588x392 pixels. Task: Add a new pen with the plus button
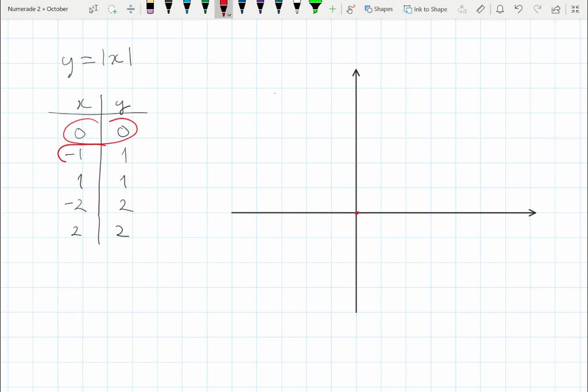(x=332, y=9)
